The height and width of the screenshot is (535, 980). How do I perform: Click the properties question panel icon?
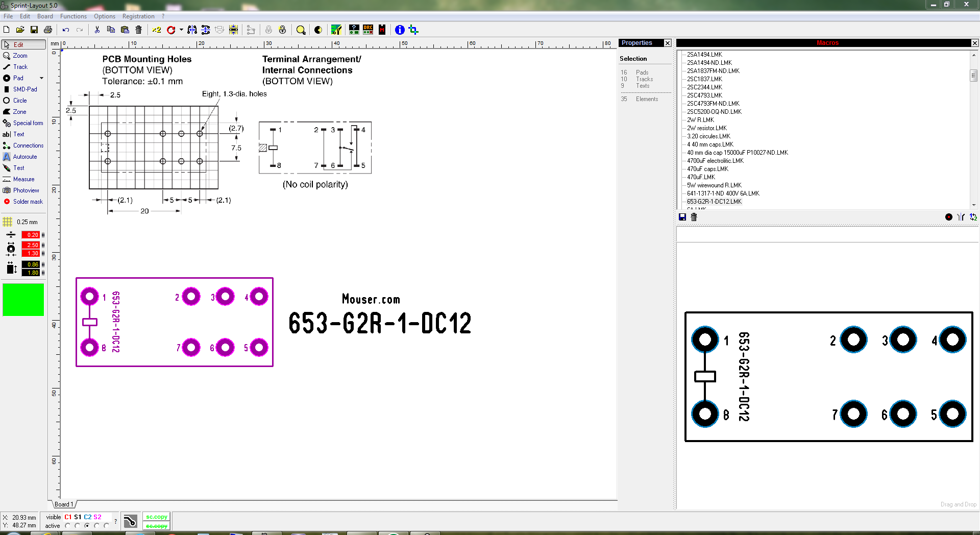point(354,30)
